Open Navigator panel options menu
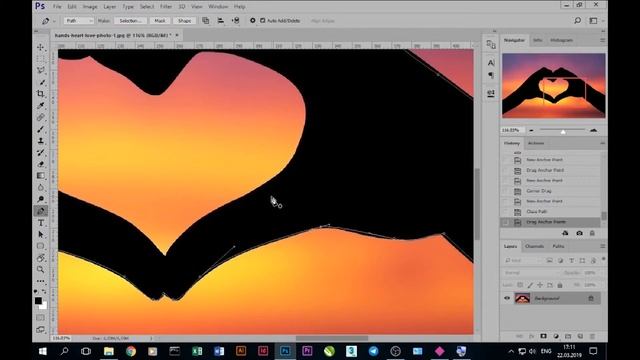Screen dimensions: 640x360 pos(602,40)
